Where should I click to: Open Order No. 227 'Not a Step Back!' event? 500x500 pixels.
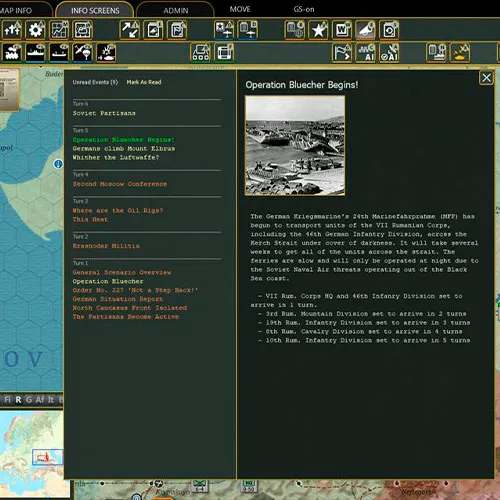135,290
